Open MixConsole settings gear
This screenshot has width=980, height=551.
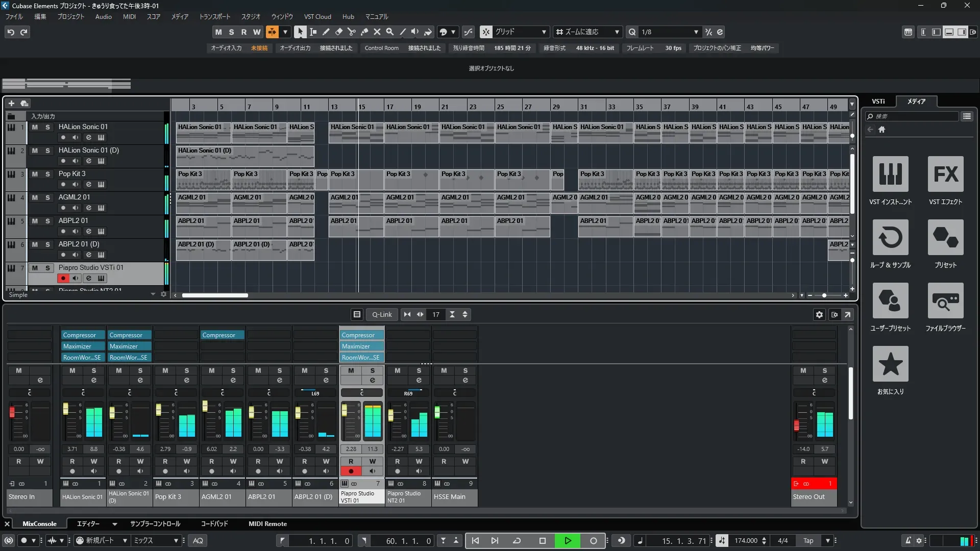(819, 315)
